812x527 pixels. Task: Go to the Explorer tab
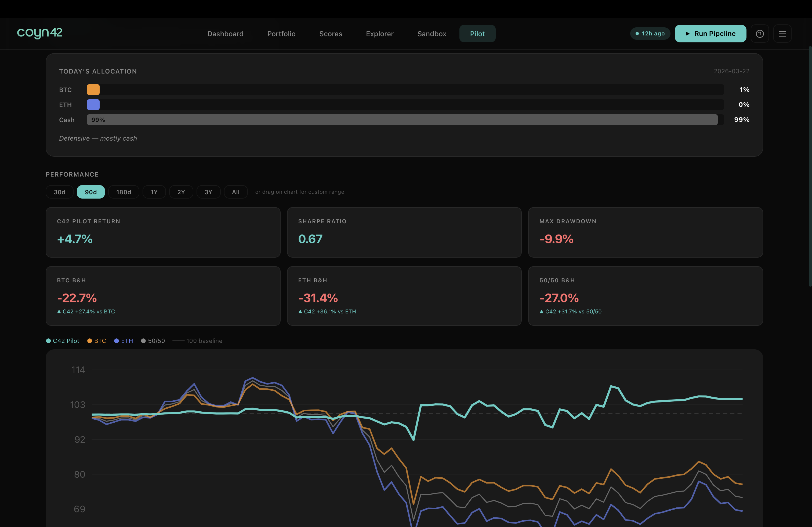(379, 34)
